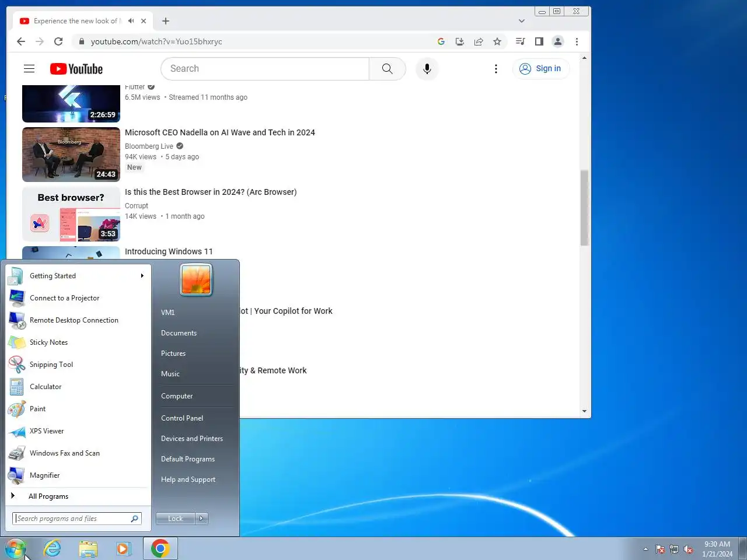Open YouTube settings three-dot menu
The width and height of the screenshot is (747, 560).
coord(496,69)
